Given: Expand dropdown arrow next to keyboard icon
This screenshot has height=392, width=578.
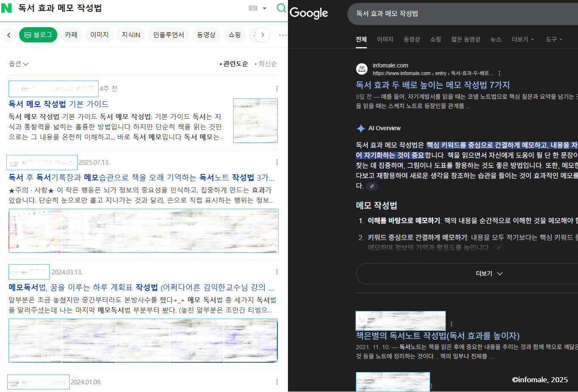Looking at the screenshot, I should pos(265,8).
